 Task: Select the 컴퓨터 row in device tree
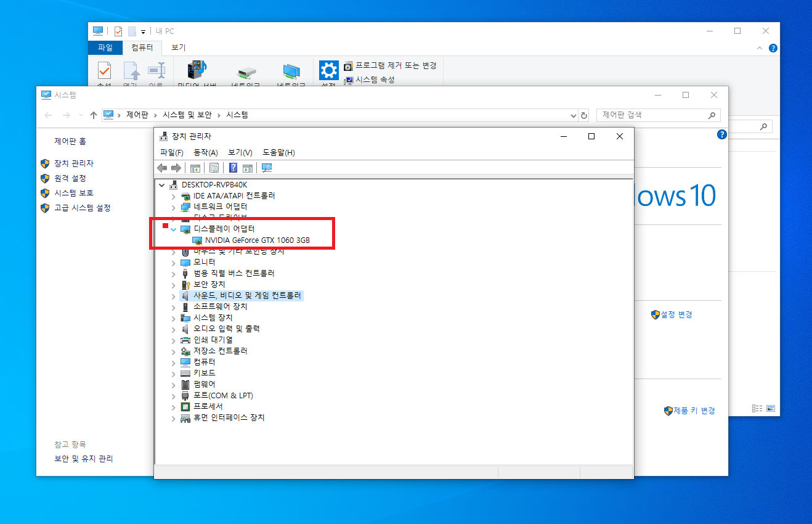[x=205, y=362]
